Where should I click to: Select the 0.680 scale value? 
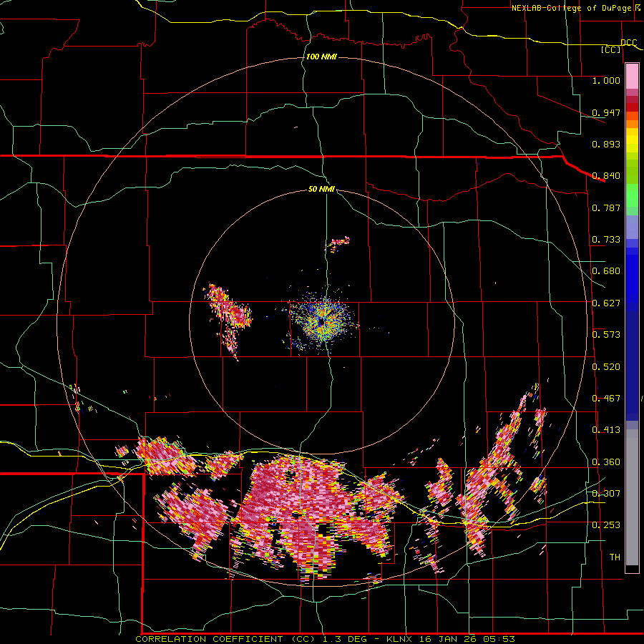pyautogui.click(x=606, y=271)
